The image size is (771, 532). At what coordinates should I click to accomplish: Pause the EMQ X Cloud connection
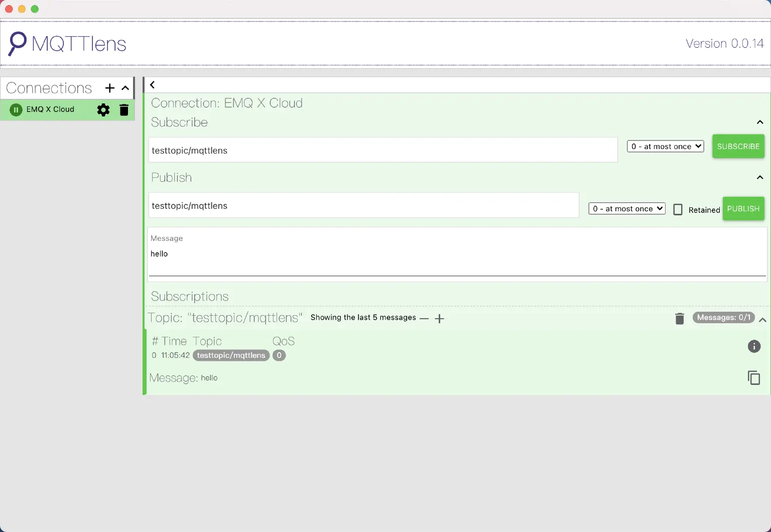point(16,110)
